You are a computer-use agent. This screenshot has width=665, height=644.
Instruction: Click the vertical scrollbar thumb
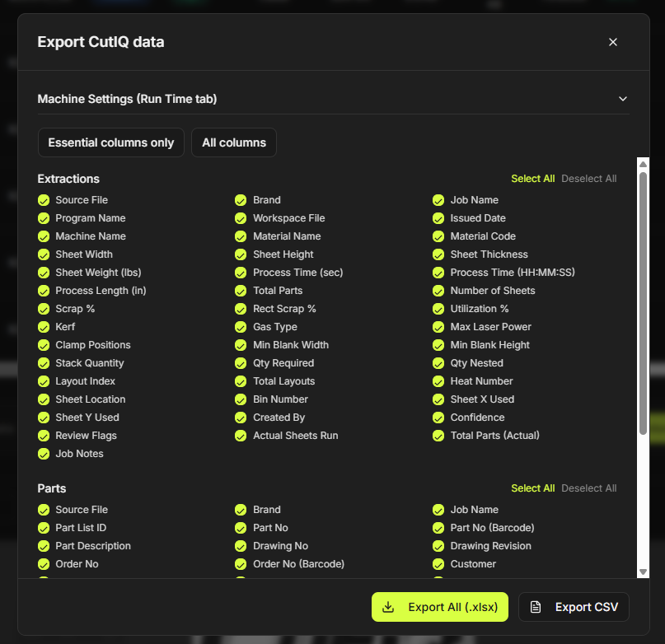click(x=643, y=303)
